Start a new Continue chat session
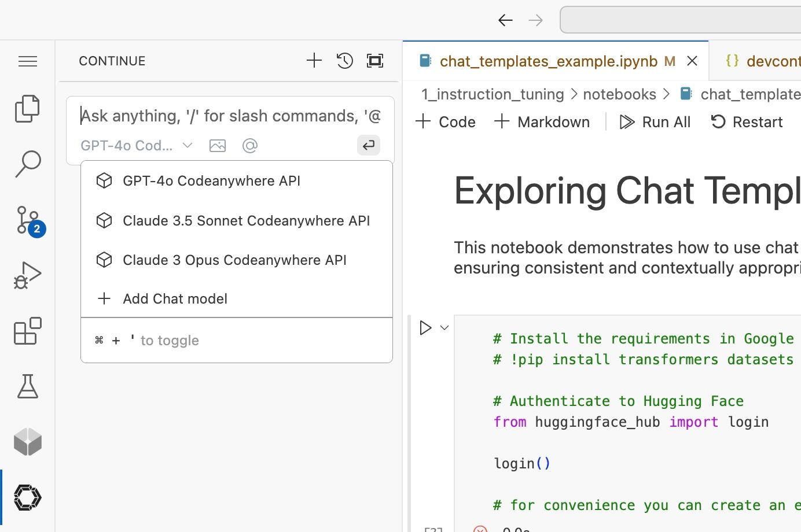 pyautogui.click(x=314, y=60)
